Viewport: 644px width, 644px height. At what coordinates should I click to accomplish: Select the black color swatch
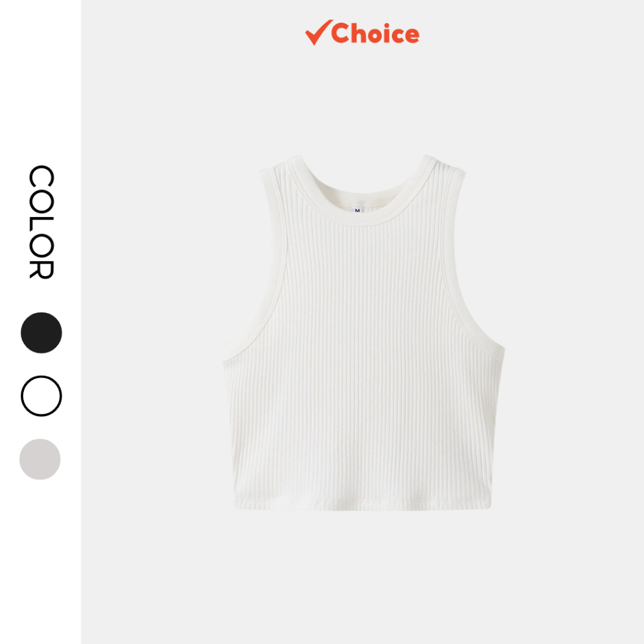click(x=41, y=333)
